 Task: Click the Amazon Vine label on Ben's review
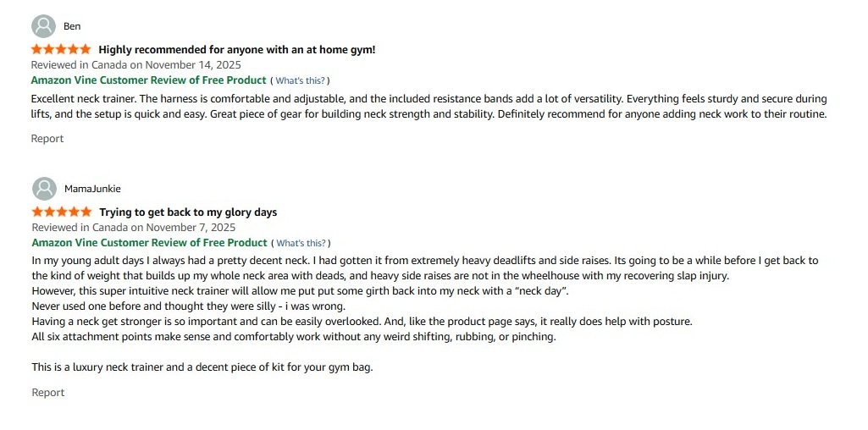[148, 80]
